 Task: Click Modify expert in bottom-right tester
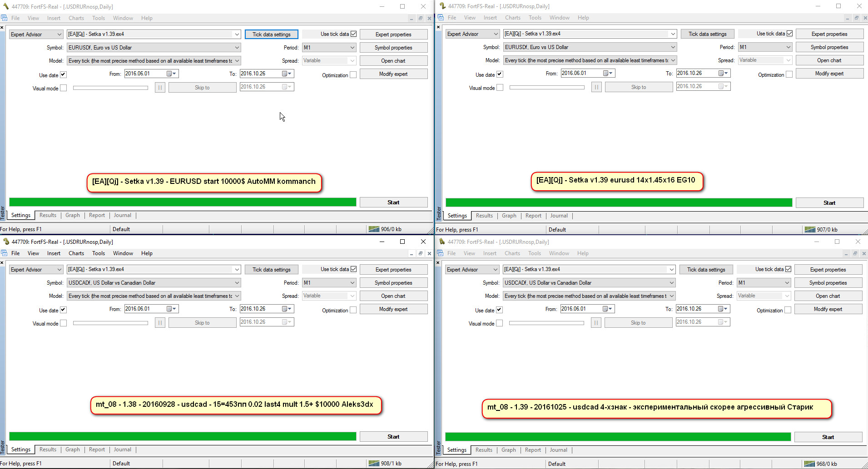point(828,309)
